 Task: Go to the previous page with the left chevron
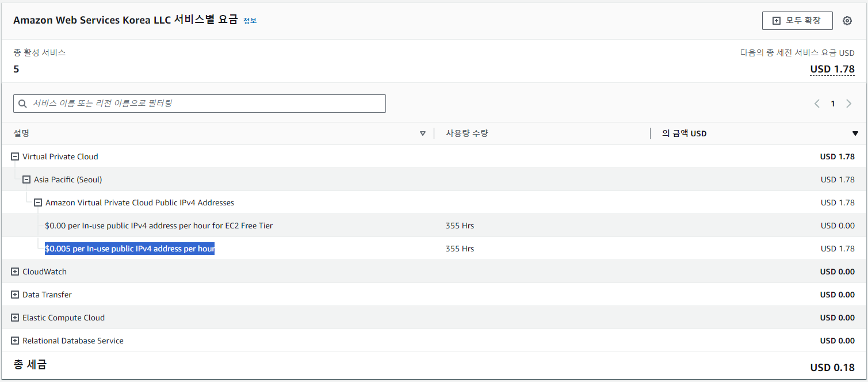pyautogui.click(x=817, y=104)
